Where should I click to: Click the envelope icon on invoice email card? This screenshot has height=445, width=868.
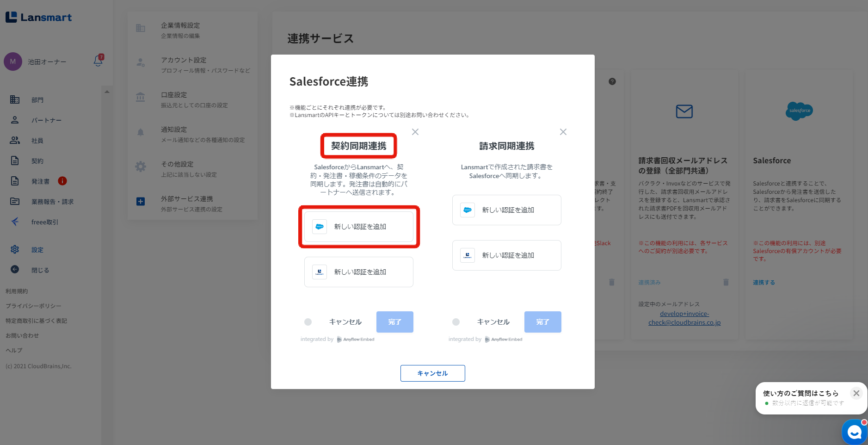[684, 111]
